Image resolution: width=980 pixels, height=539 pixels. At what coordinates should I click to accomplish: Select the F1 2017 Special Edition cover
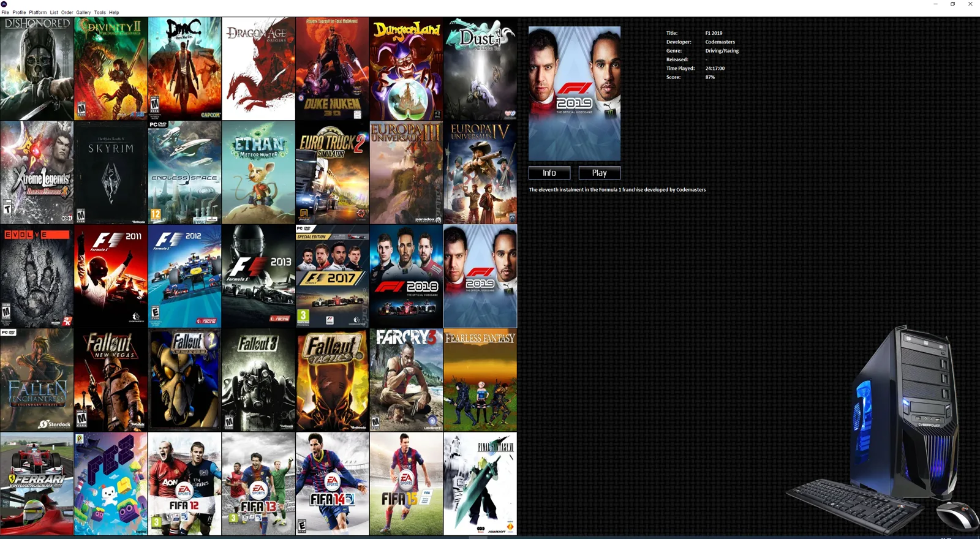pyautogui.click(x=333, y=276)
